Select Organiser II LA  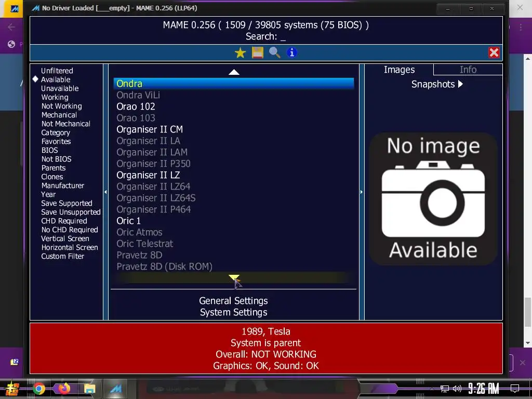pos(234,141)
